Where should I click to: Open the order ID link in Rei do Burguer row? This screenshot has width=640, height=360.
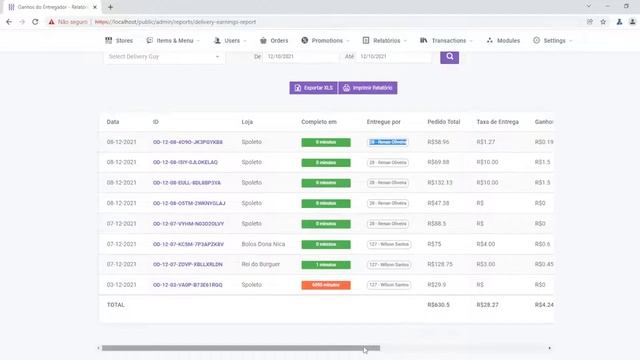(x=188, y=264)
